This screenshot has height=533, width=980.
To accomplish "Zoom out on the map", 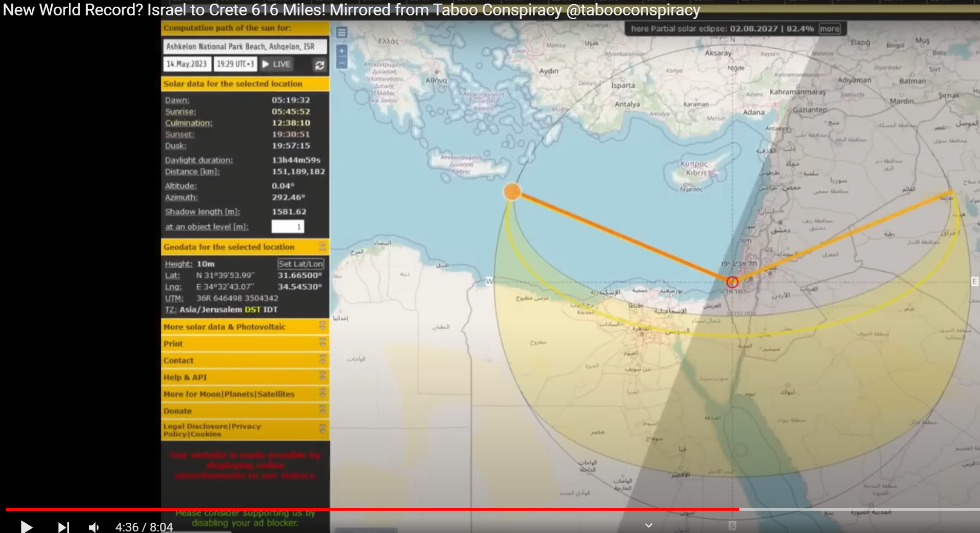I will (x=342, y=63).
